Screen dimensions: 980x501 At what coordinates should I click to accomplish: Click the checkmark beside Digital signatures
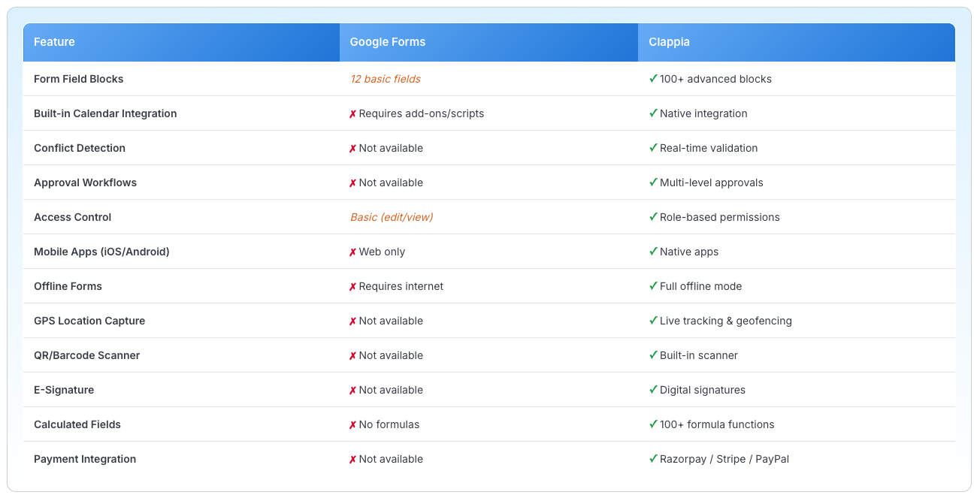coord(652,390)
